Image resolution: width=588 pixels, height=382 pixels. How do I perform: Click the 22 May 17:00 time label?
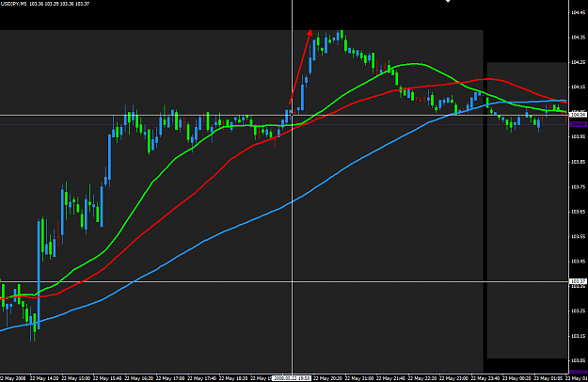tap(170, 378)
